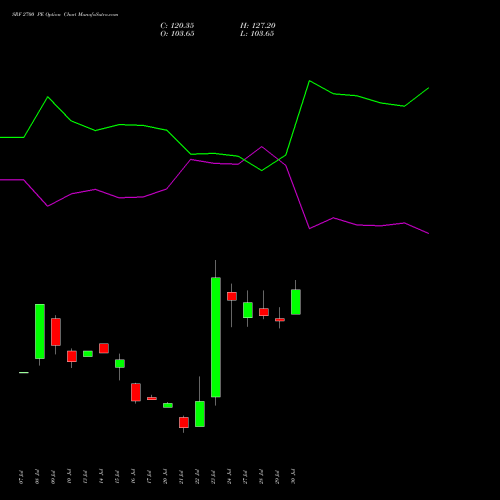
Task: Click the red candle for 21 Jul
Action: click(x=184, y=422)
